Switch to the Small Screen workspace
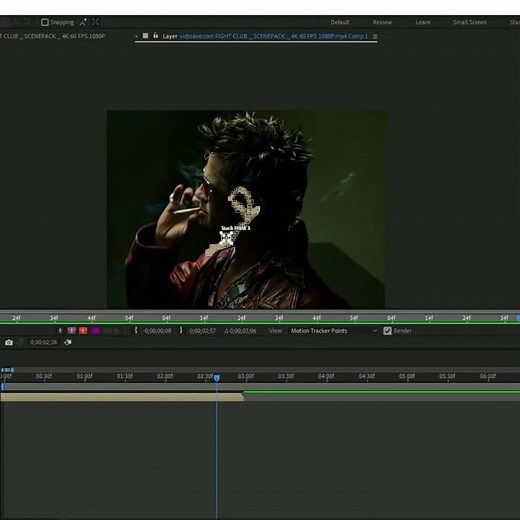Image resolution: width=520 pixels, height=520 pixels. (470, 22)
